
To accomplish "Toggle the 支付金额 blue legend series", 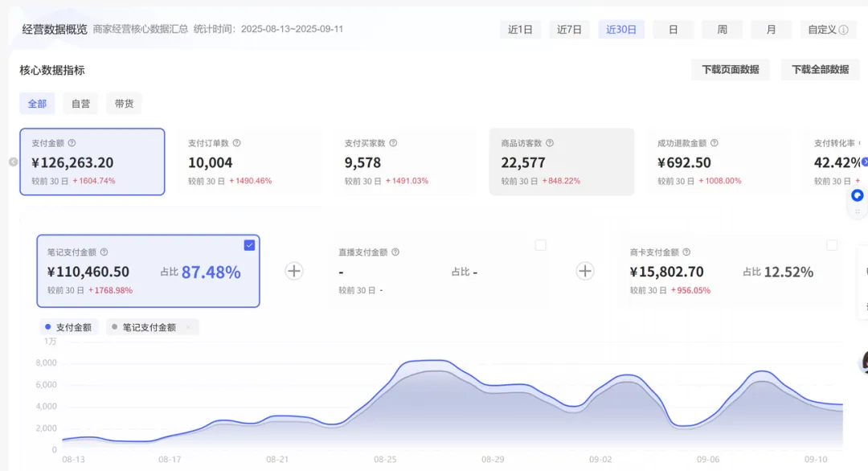I will tap(68, 327).
